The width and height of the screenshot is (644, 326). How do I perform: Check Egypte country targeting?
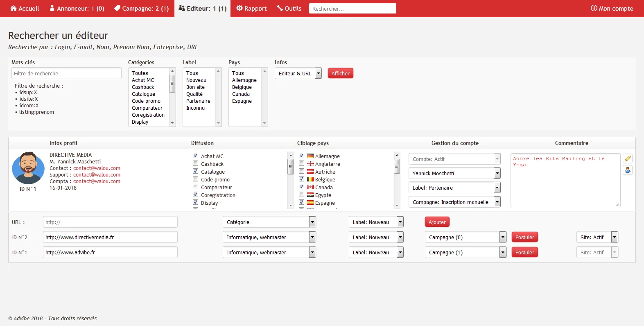coord(302,195)
